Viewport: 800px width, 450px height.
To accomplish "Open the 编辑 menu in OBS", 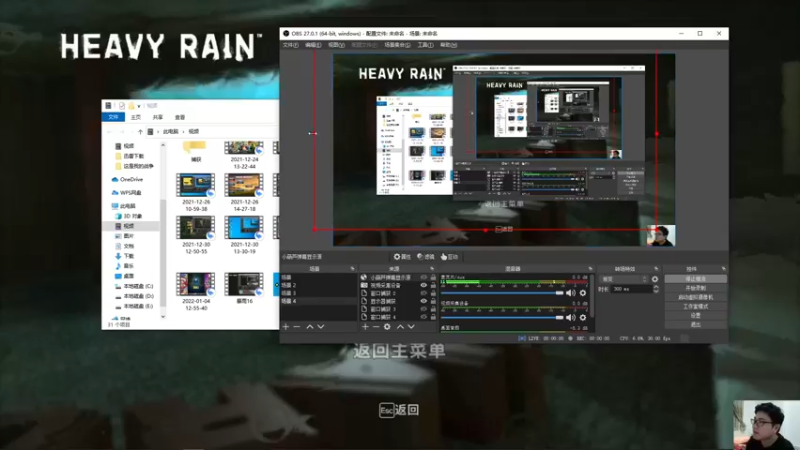I will coord(313,45).
